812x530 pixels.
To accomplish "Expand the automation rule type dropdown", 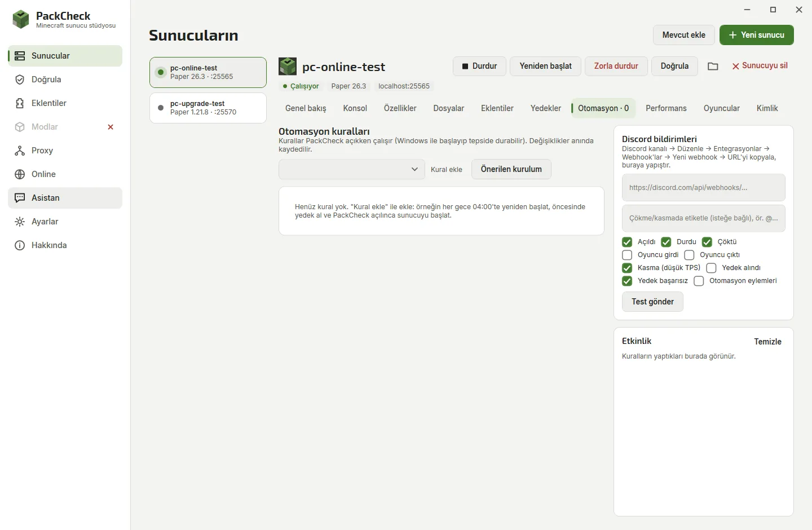I will point(352,169).
